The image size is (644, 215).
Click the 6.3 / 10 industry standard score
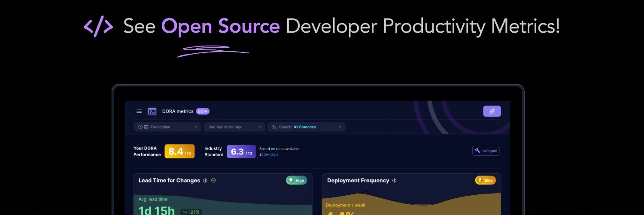click(x=242, y=151)
